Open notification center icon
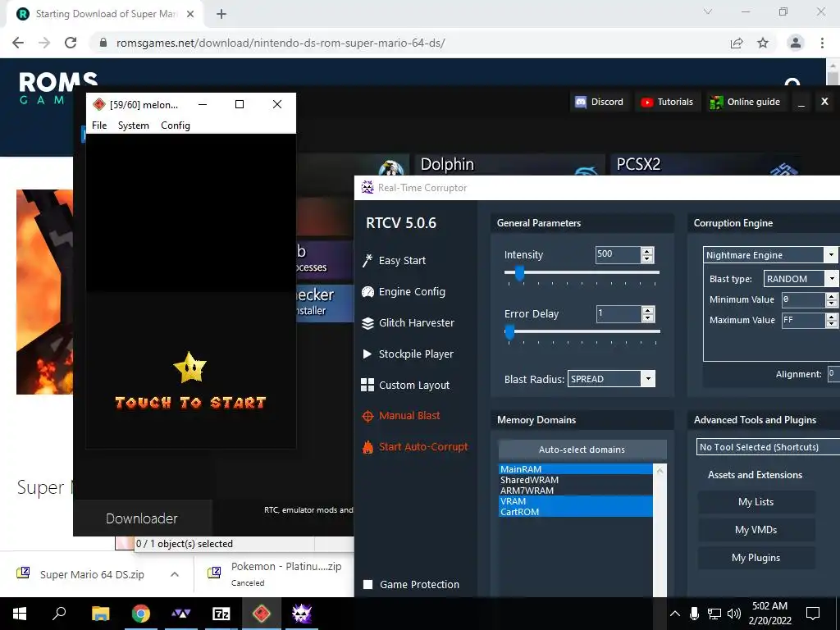Viewport: 840px width, 630px height. [x=813, y=614]
